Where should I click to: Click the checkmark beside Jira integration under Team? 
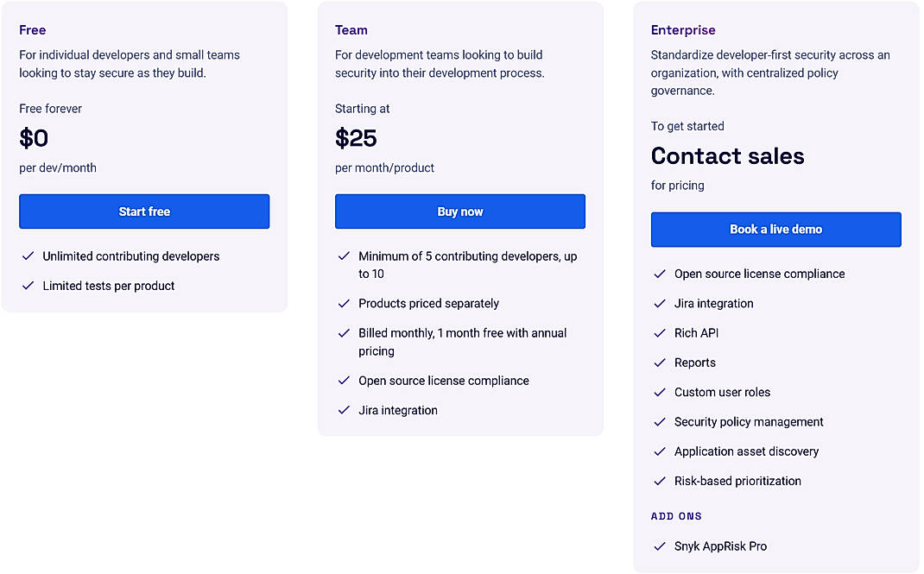[343, 410]
